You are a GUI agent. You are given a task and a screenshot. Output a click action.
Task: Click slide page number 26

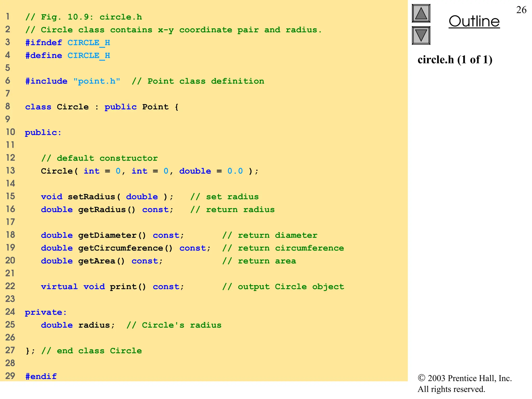(521, 10)
